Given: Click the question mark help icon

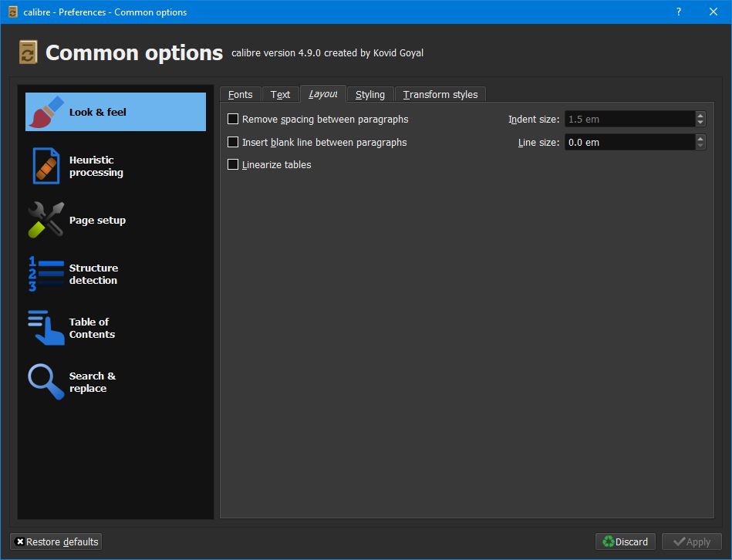Looking at the screenshot, I should pos(679,12).
